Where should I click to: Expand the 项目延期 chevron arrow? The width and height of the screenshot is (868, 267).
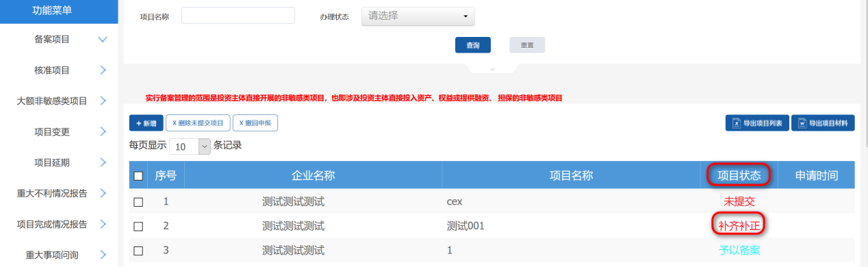103,162
